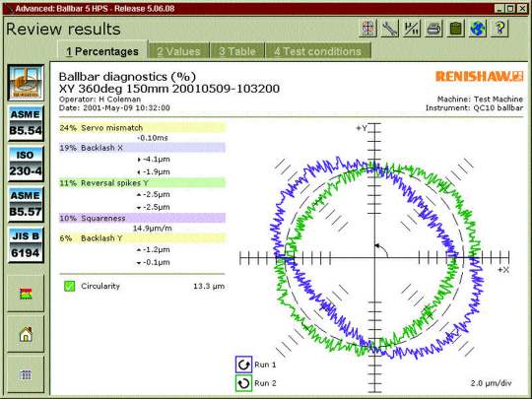Click the 13.3 µm circularity value

(x=209, y=286)
